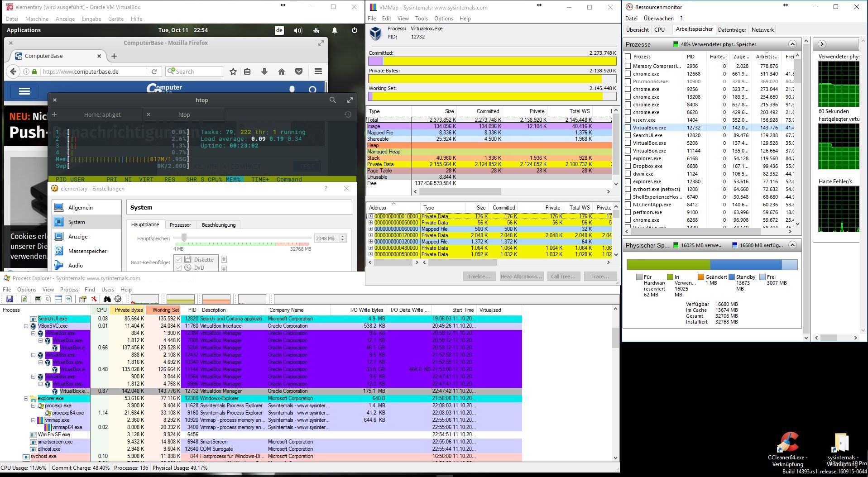Tick the checkbox for Procmon64.exe
868x477 pixels.
pos(628,81)
